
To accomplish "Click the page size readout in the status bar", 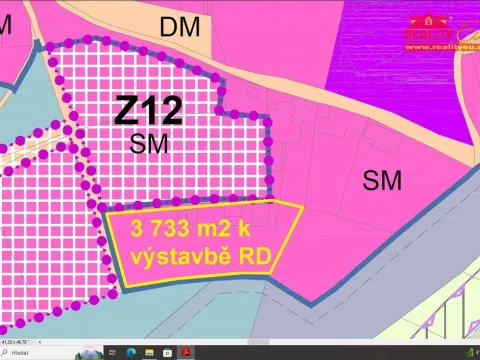I will coord(16,342).
